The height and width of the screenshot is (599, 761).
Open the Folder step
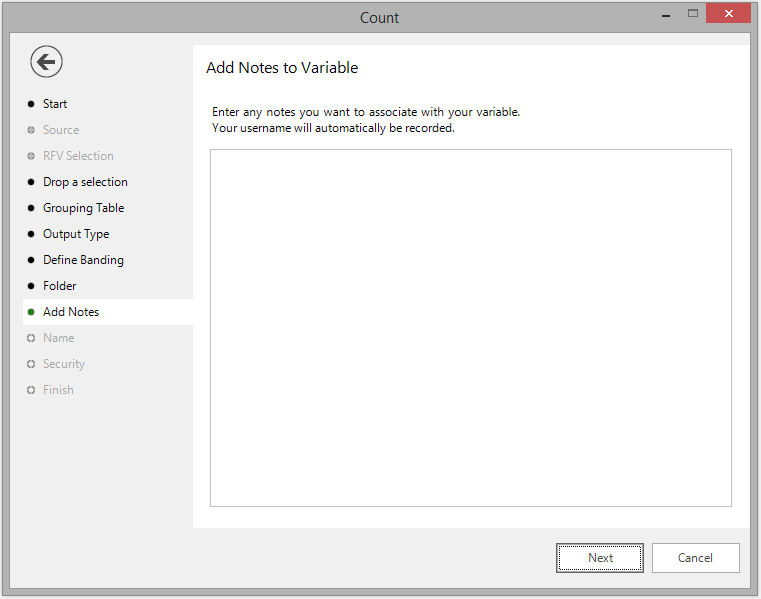59,286
